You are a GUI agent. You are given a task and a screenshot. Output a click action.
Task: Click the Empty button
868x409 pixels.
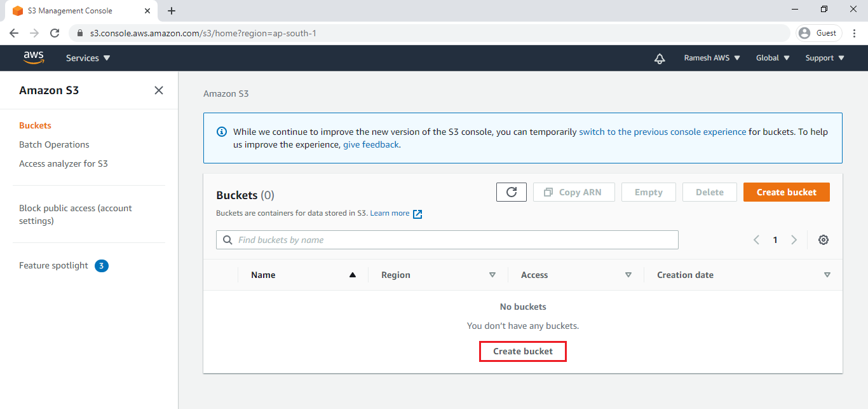[649, 192]
